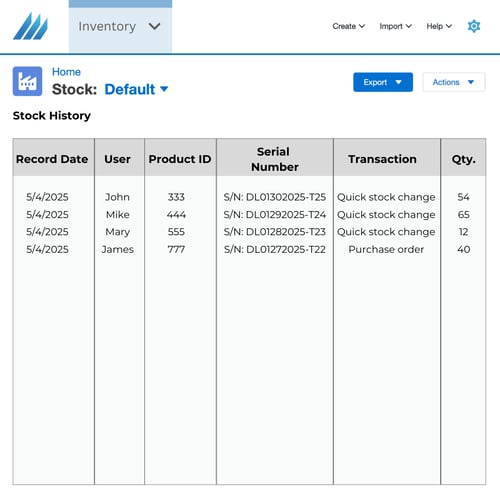
Task: Click quantity value 40
Action: [463, 249]
